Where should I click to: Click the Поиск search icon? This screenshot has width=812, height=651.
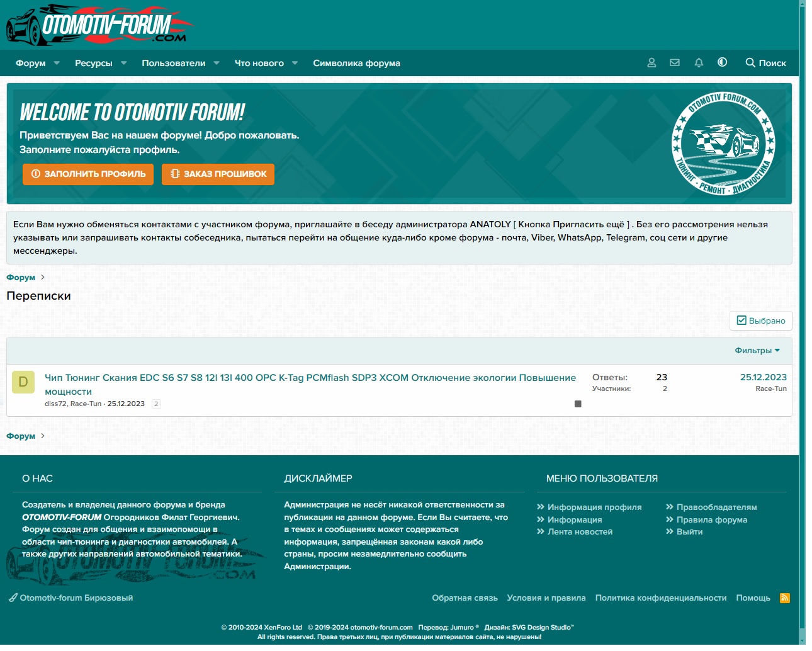click(765, 63)
